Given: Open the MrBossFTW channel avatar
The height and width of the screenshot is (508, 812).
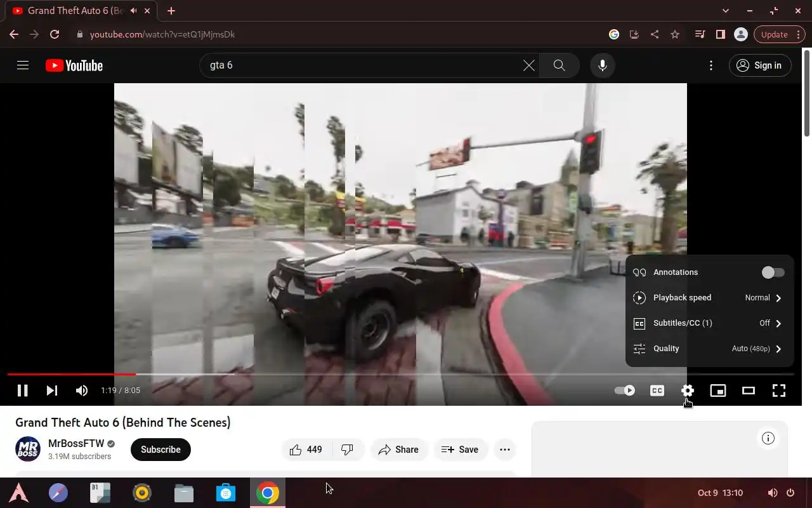Looking at the screenshot, I should pyautogui.click(x=28, y=450).
